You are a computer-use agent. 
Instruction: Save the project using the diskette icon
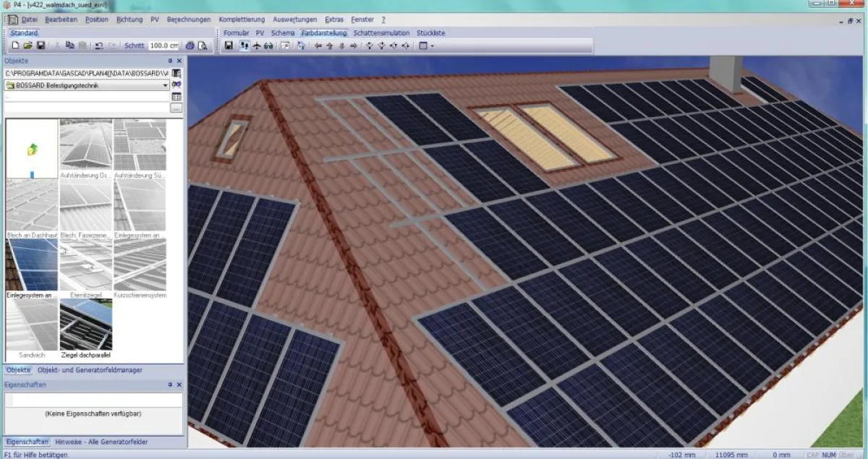(x=41, y=45)
